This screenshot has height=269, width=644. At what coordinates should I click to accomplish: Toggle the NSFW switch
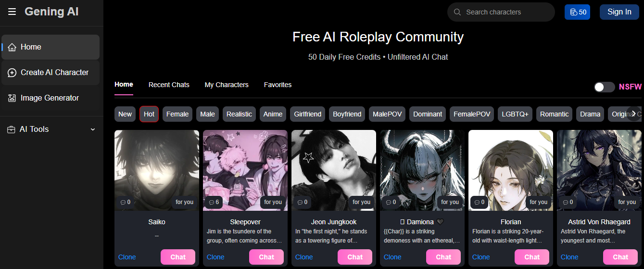[x=604, y=87]
